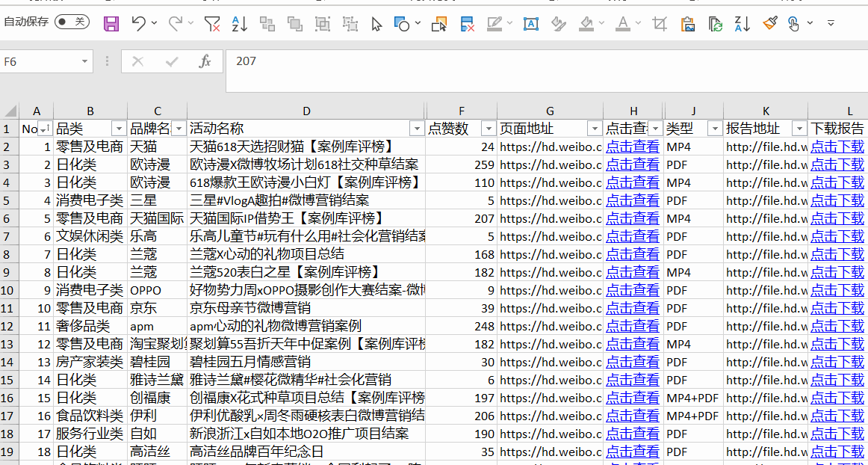Screen dimensions: 868x465
Task: Click the Crop tool icon
Action: (660, 23)
